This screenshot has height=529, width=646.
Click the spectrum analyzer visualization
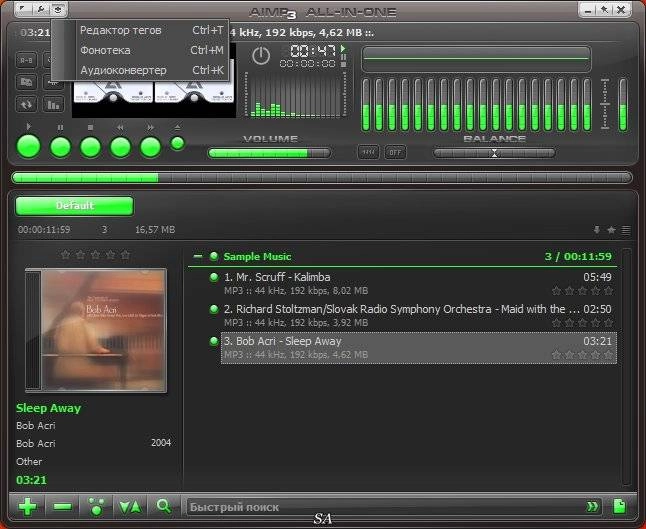click(296, 95)
